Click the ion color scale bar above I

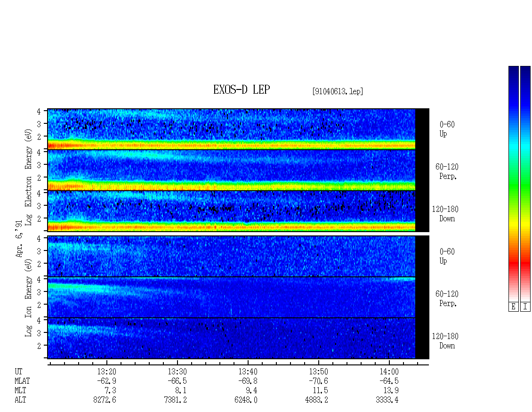click(525, 184)
